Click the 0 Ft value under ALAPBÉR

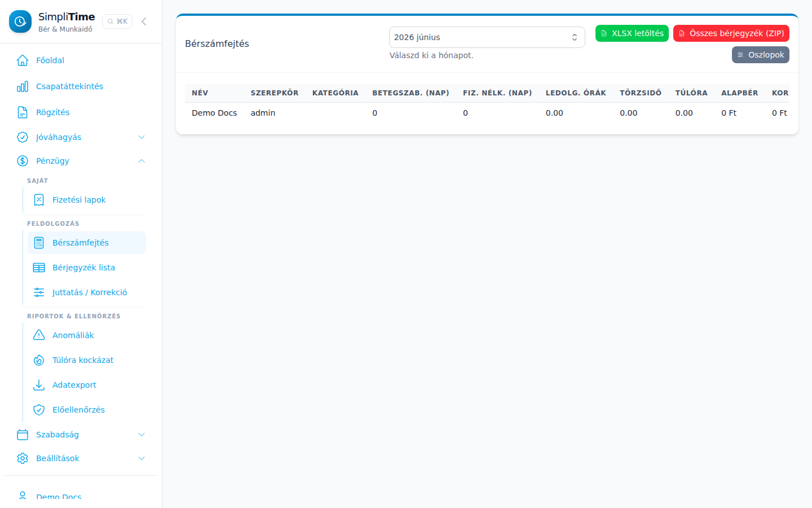pyautogui.click(x=729, y=113)
